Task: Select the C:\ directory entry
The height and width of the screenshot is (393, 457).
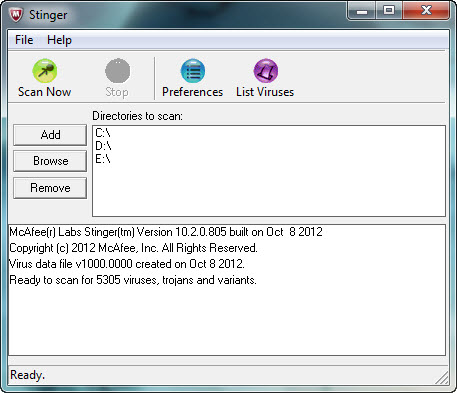Action: [x=103, y=133]
